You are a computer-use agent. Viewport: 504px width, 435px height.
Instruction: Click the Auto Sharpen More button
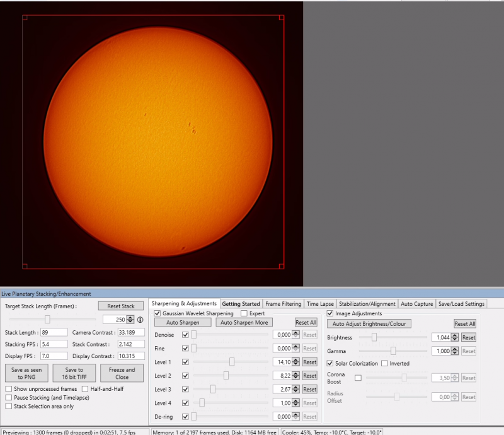(244, 322)
